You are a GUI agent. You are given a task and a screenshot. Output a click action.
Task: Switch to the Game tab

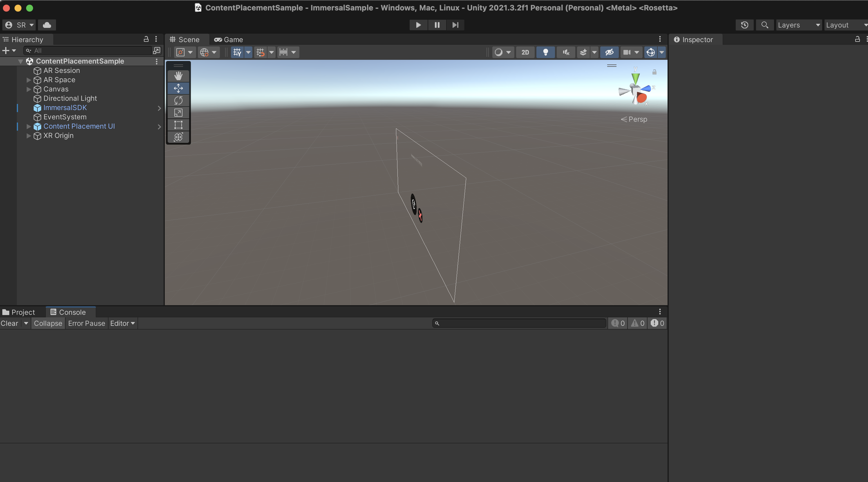229,39
